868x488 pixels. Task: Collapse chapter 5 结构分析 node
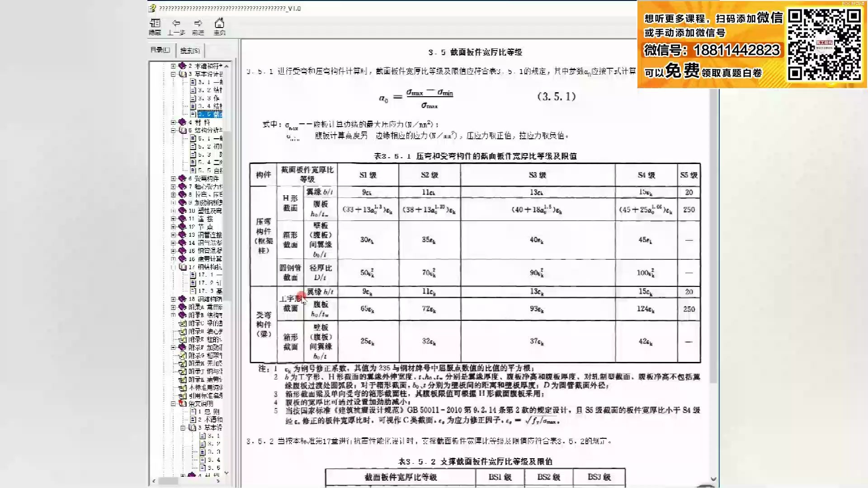[x=173, y=130]
